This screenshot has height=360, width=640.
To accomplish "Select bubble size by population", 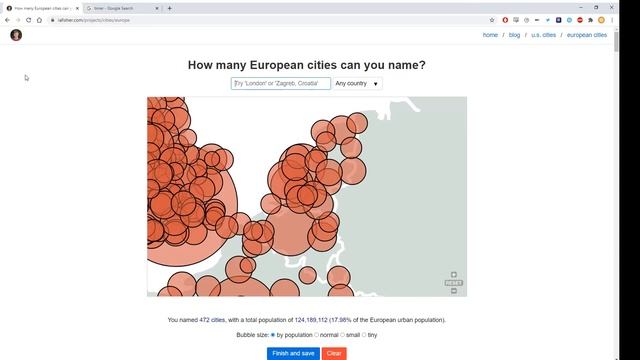I will (x=273, y=335).
